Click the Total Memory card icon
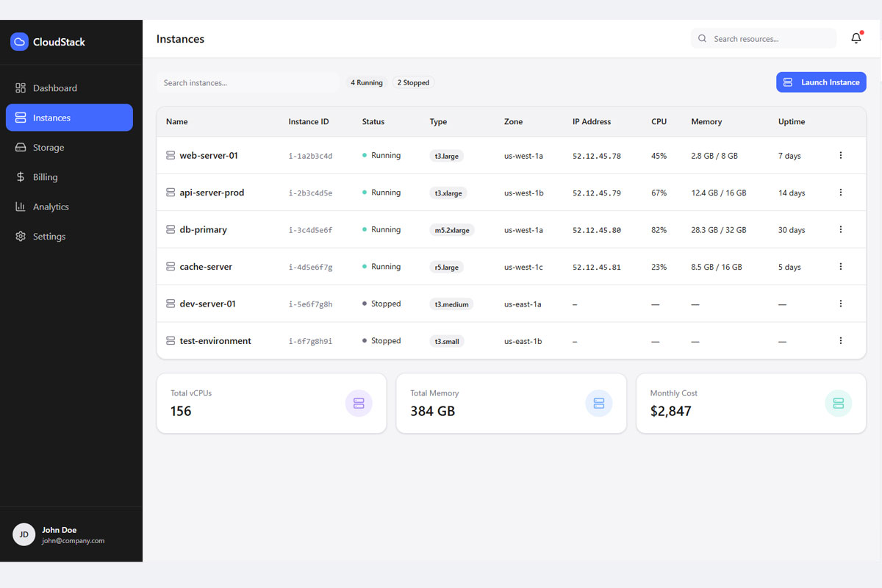The height and width of the screenshot is (588, 882). pos(598,403)
